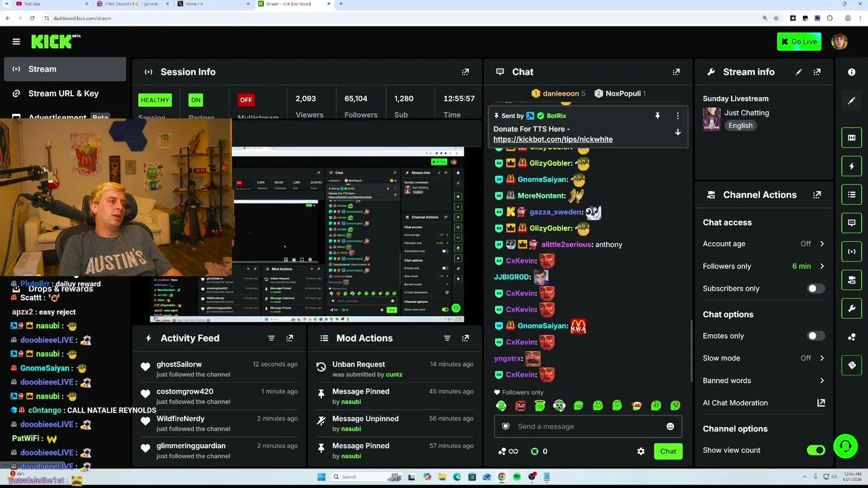The width and height of the screenshot is (868, 488).
Task: Open a new browser tab
Action: [x=341, y=4]
